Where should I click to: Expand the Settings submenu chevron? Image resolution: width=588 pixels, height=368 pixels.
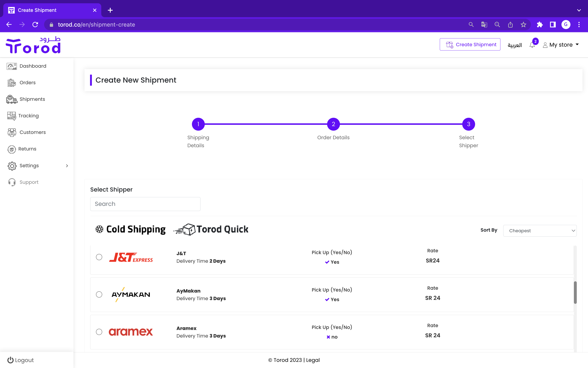[x=67, y=166]
